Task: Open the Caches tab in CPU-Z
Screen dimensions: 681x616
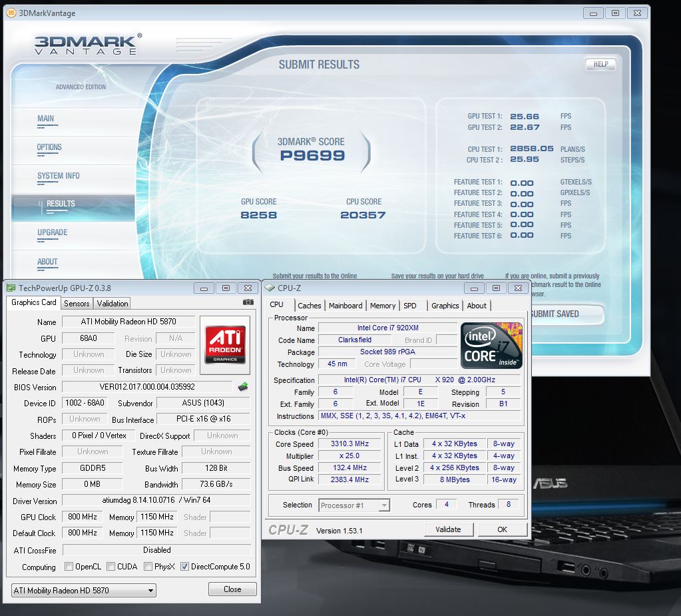Action: [310, 306]
